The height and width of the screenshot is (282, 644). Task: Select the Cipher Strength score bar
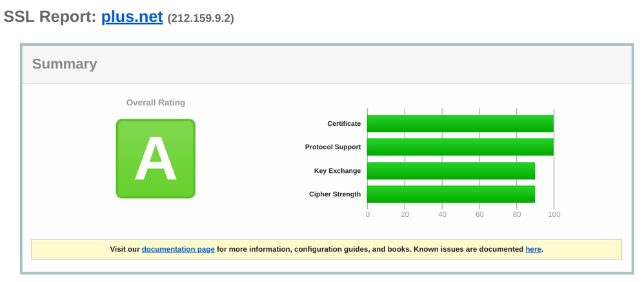[x=451, y=194]
